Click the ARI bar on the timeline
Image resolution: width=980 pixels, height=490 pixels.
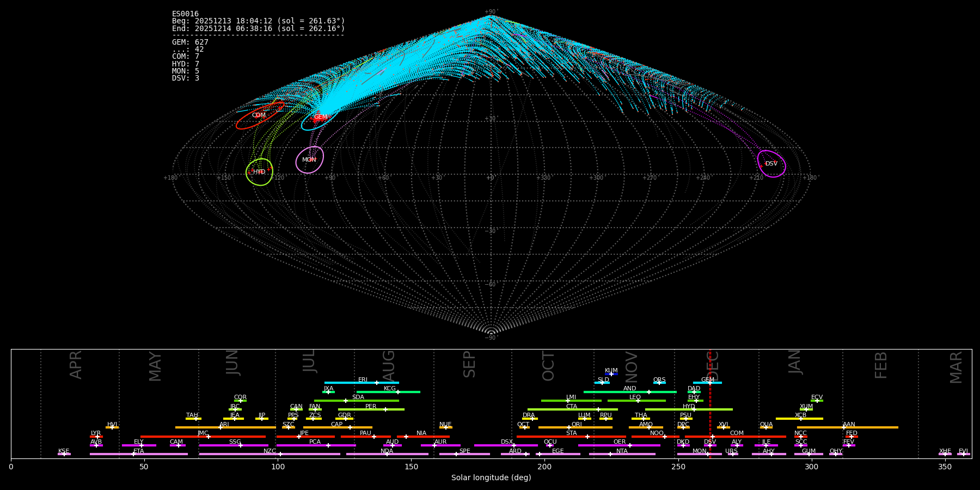coord(225,427)
